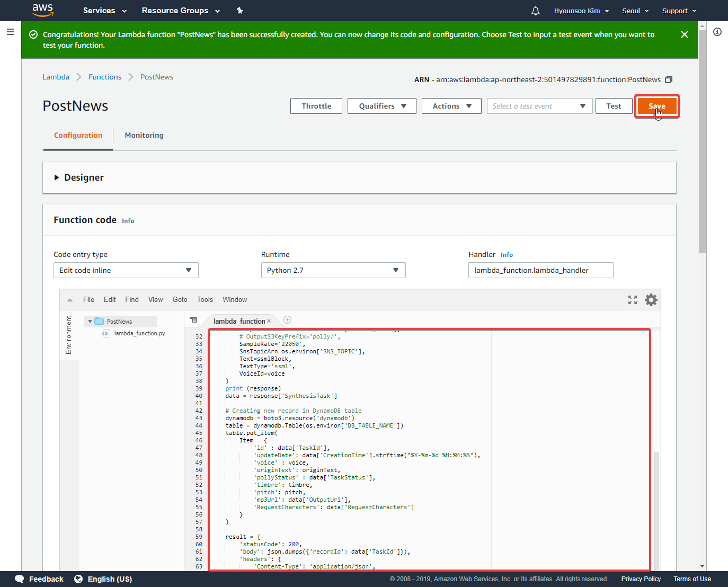Close the lambda_function tab
Viewport: 728px width, 587px height.
tap(269, 321)
